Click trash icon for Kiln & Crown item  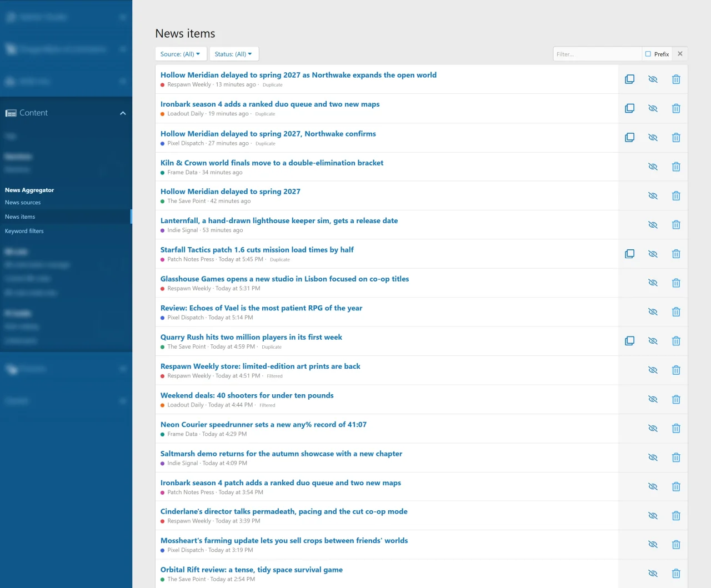pos(676,167)
